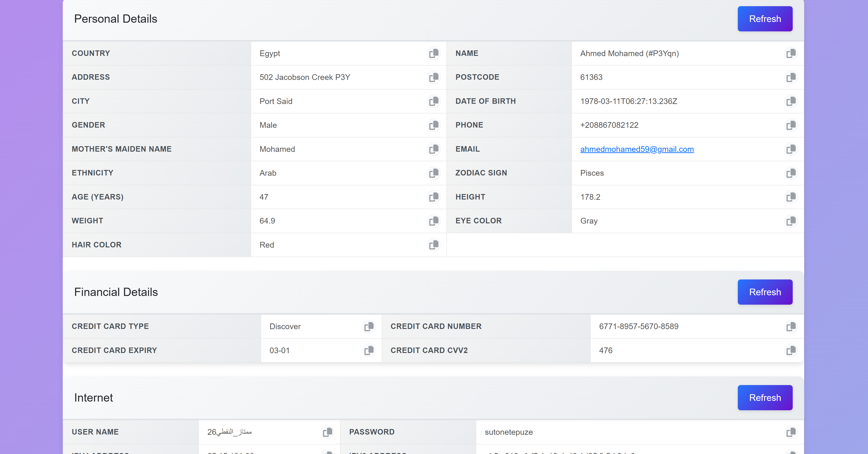868x454 pixels.
Task: Open the ahmedmohamed59@gmail.com email link
Action: (636, 149)
